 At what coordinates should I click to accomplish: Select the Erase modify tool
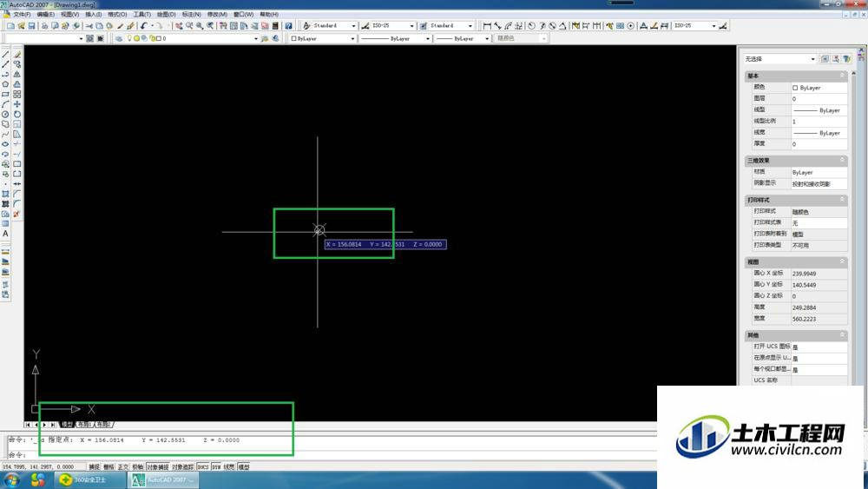point(17,54)
